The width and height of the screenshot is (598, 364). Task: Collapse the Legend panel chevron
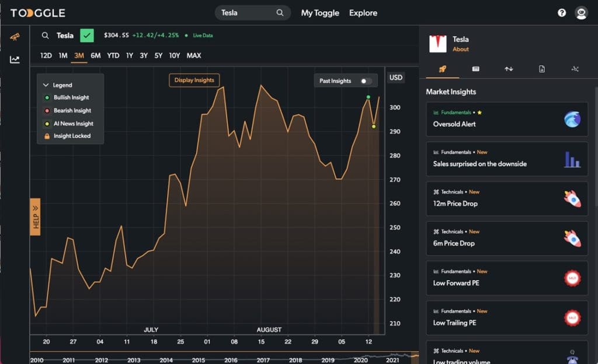(x=46, y=85)
